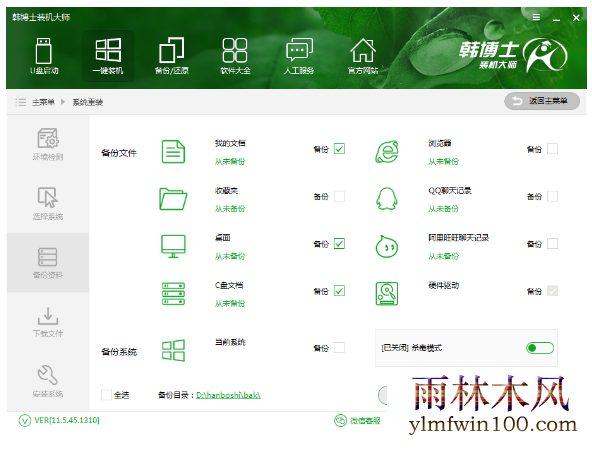
Task: Tick the 全选 checkbox
Action: pyautogui.click(x=106, y=395)
